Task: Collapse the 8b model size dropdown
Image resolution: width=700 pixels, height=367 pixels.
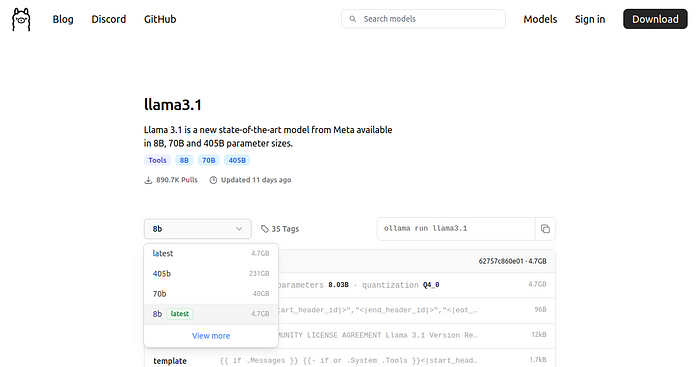Action: pyautogui.click(x=197, y=229)
